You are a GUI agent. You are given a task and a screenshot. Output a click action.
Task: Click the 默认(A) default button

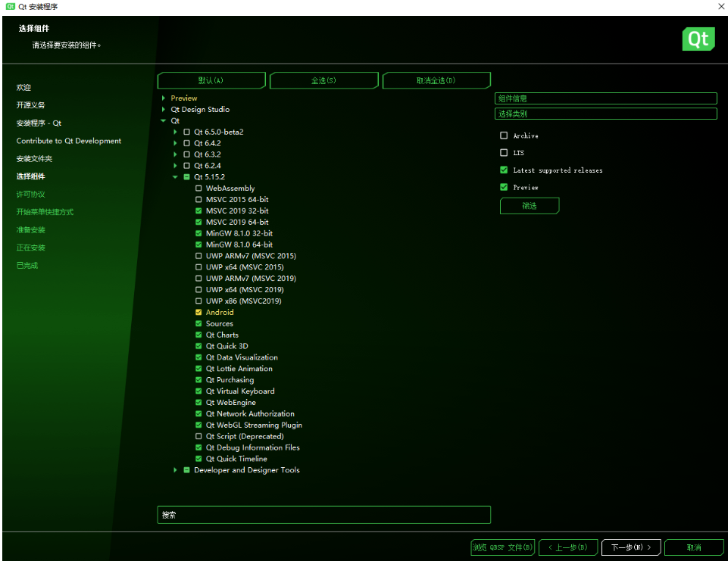coord(211,80)
